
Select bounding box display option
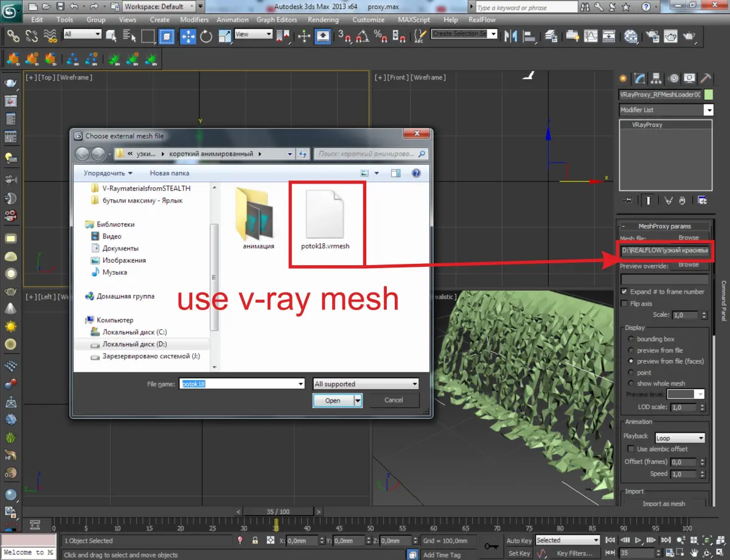click(631, 339)
